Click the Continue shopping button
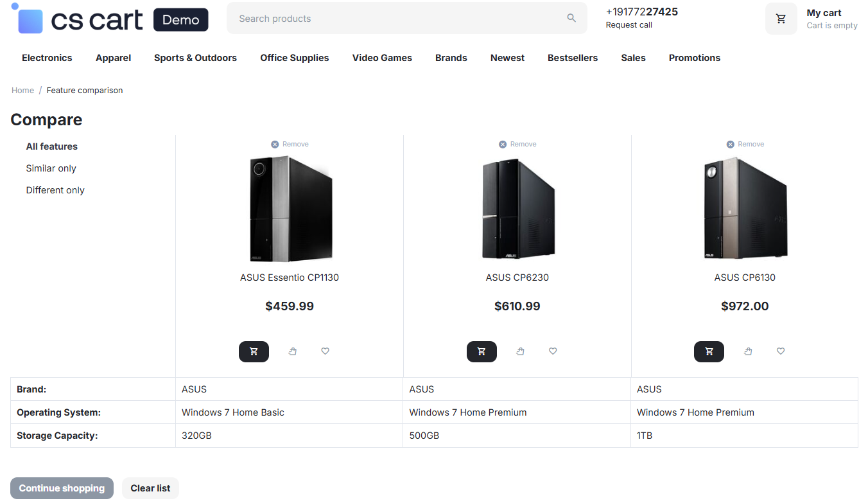Viewport: 868px width, 503px height. pyautogui.click(x=62, y=488)
